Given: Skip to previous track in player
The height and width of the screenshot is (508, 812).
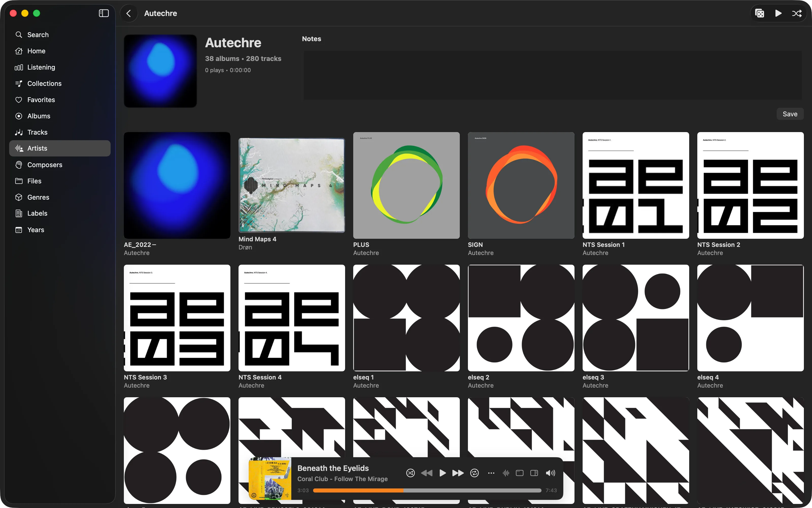Looking at the screenshot, I should 427,473.
